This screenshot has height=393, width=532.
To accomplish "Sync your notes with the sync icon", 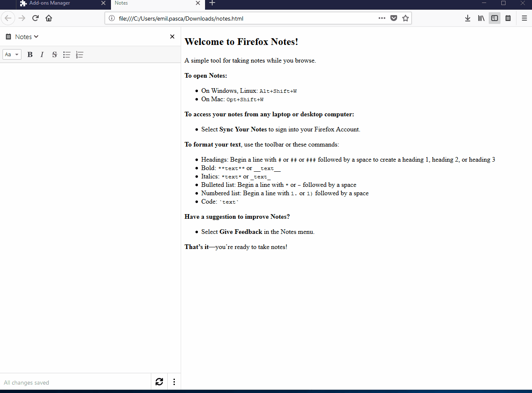I will (x=159, y=382).
